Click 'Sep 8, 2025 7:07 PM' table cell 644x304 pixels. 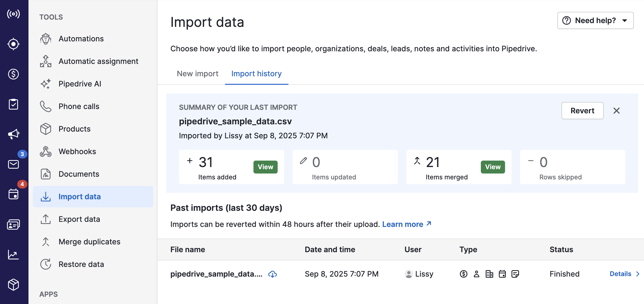(x=342, y=274)
